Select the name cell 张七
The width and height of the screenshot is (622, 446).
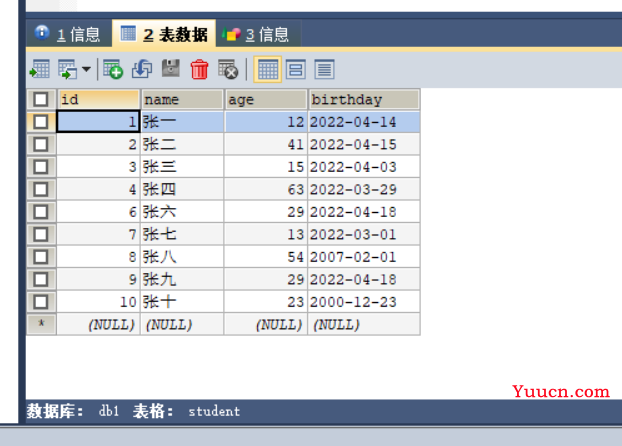pos(182,235)
